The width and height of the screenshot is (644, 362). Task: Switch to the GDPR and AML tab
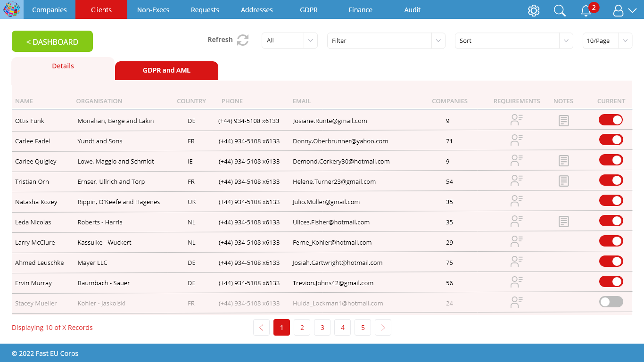[166, 70]
